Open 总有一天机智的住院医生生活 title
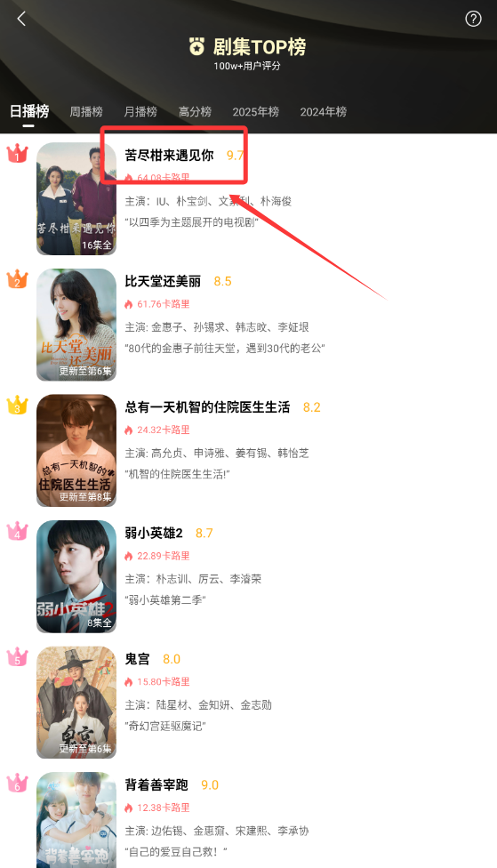 (207, 407)
